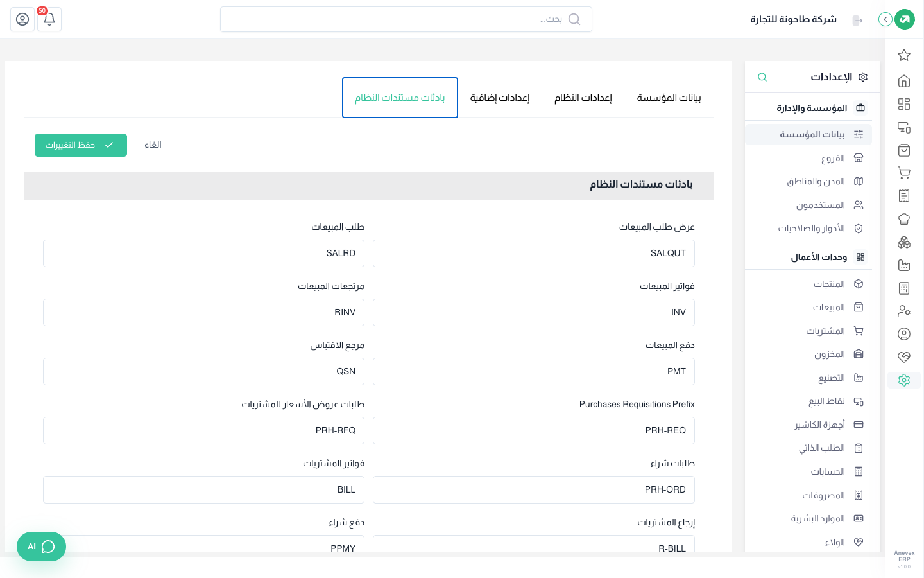Screen dimensions: 924x578
Task: Open the user profile icon in top bar
Action: [22, 19]
